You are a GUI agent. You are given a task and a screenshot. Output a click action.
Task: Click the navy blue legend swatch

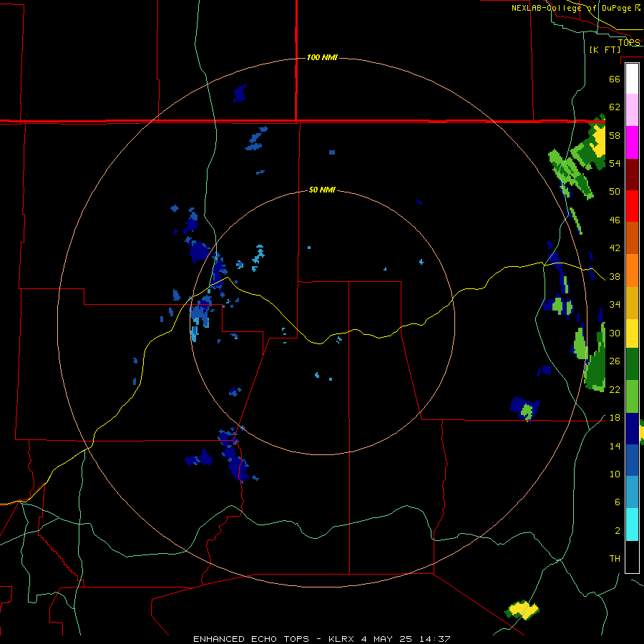click(632, 429)
